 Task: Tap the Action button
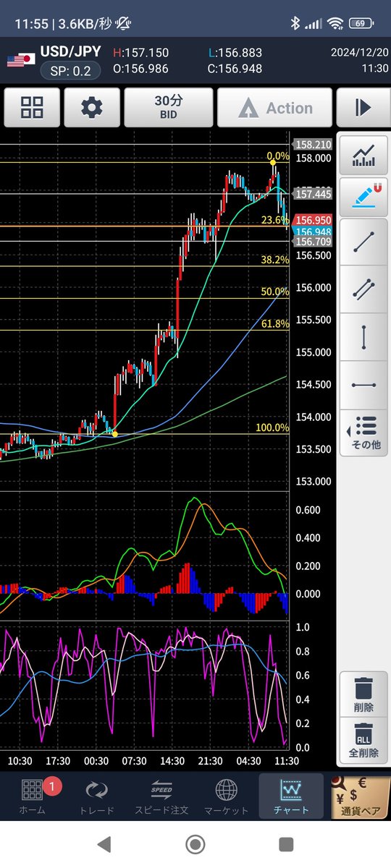[275, 108]
